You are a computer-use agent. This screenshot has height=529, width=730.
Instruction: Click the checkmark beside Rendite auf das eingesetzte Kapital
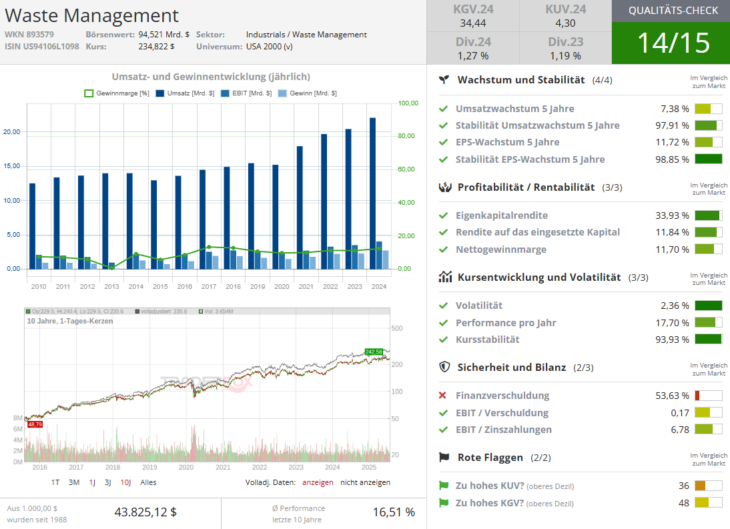click(x=443, y=232)
